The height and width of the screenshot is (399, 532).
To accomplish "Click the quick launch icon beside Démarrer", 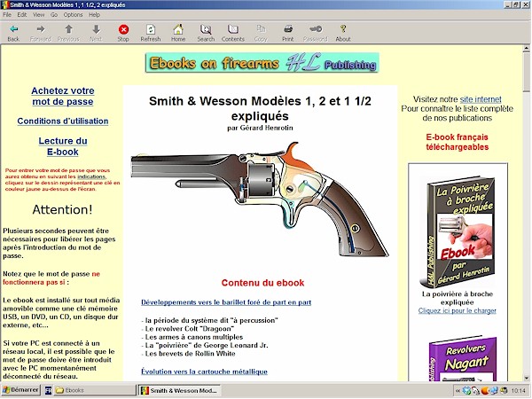I will click(x=48, y=390).
